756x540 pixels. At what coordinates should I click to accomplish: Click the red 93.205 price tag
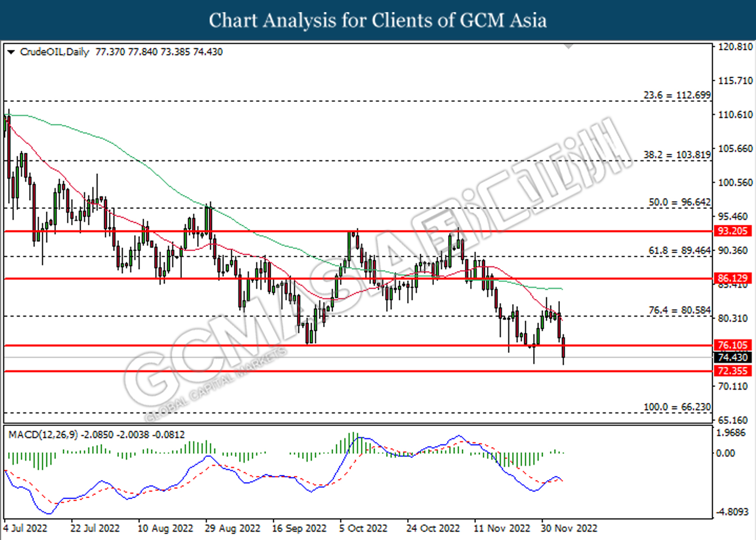tap(733, 231)
